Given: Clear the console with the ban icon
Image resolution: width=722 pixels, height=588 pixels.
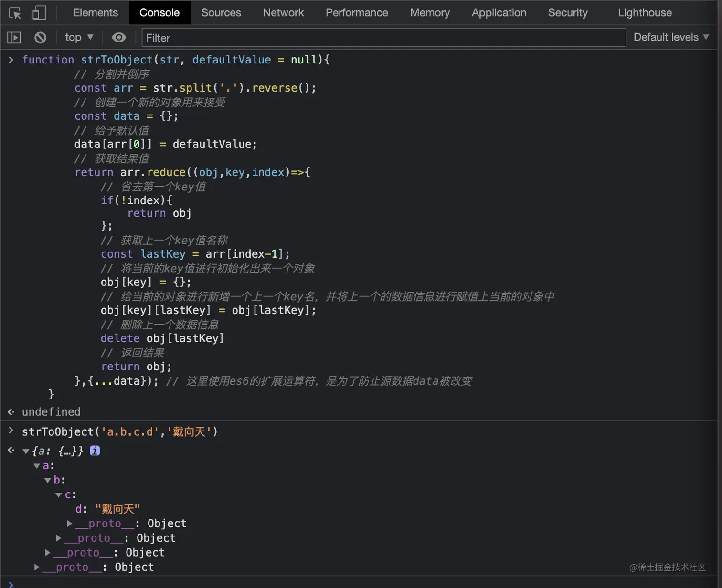Looking at the screenshot, I should [x=41, y=38].
